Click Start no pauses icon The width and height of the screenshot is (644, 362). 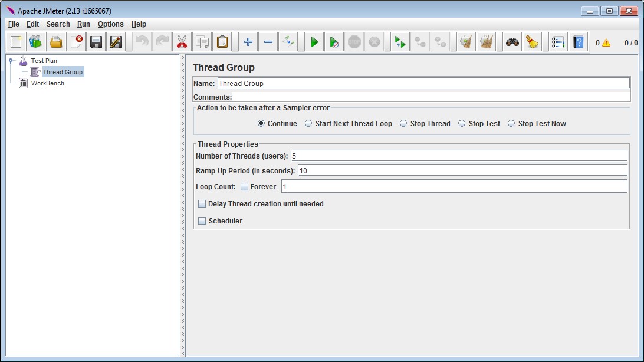[334, 42]
